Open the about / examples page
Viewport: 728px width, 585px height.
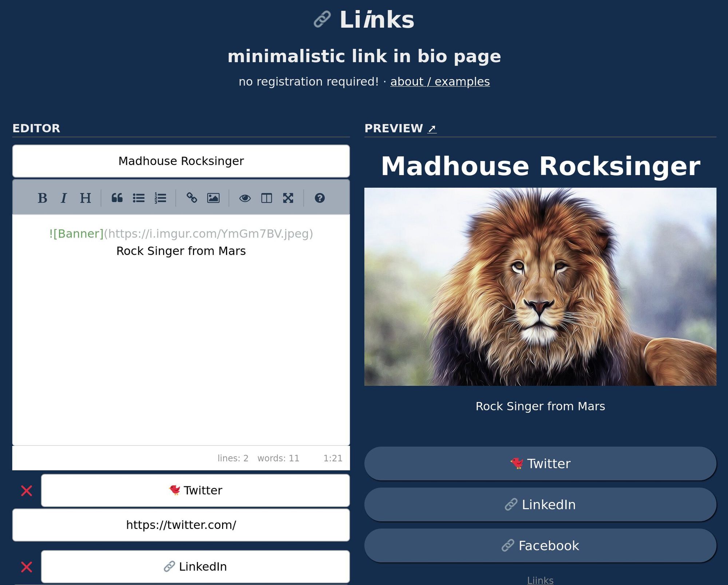pyautogui.click(x=440, y=82)
